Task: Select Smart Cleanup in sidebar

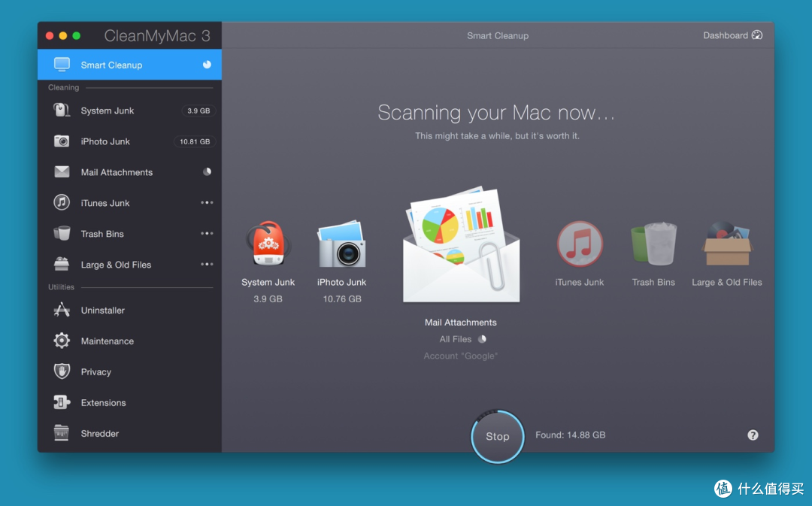Action: tap(129, 65)
